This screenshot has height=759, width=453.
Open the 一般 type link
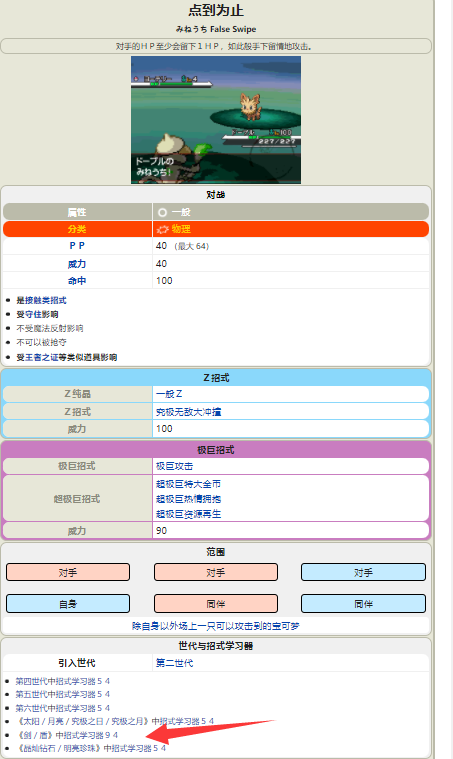pyautogui.click(x=181, y=213)
